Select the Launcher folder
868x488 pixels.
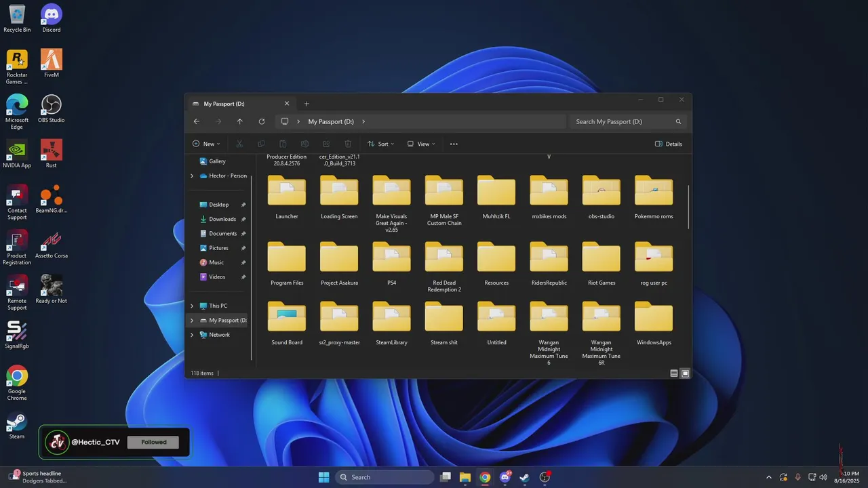287,197
